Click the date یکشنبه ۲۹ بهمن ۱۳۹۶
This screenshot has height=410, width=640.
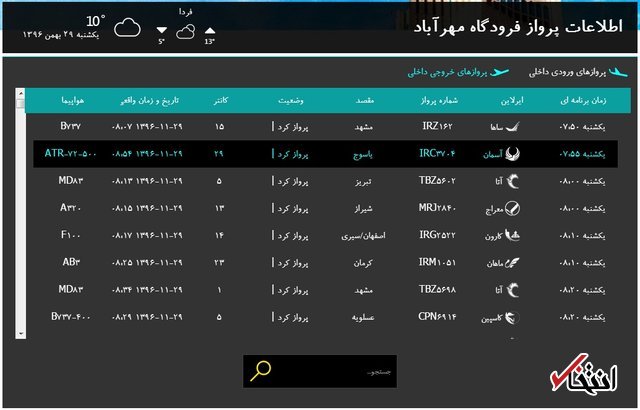[61, 35]
